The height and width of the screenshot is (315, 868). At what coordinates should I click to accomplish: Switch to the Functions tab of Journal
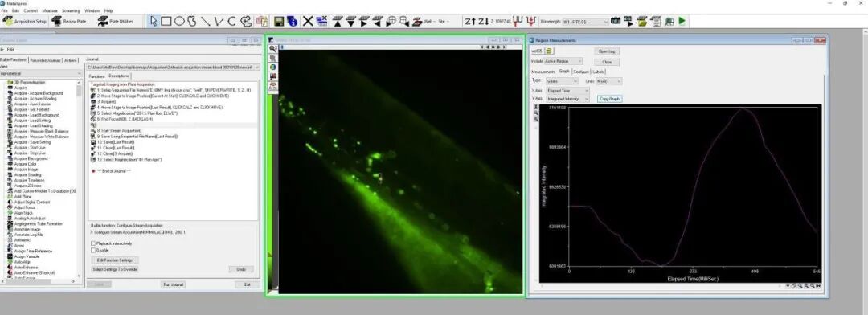96,76
